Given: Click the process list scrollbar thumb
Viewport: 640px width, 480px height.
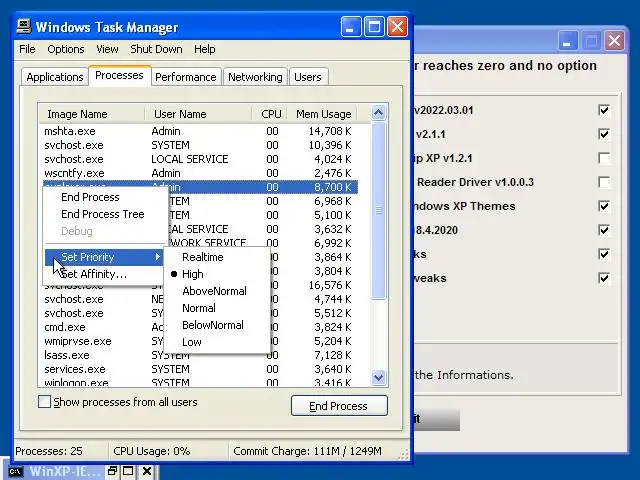Looking at the screenshot, I should click(x=378, y=210).
